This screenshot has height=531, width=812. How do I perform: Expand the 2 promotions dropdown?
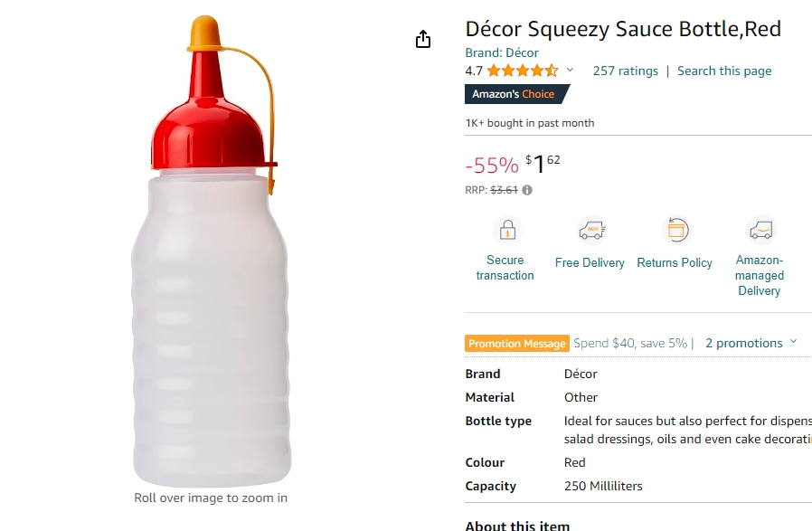coord(751,343)
